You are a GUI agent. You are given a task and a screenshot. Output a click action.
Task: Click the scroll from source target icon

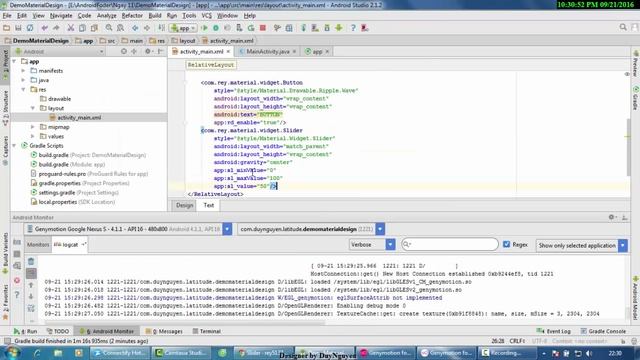coord(124,51)
